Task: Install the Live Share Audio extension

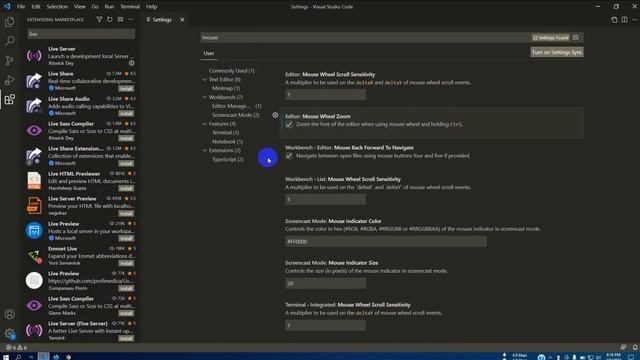Action: (126, 113)
